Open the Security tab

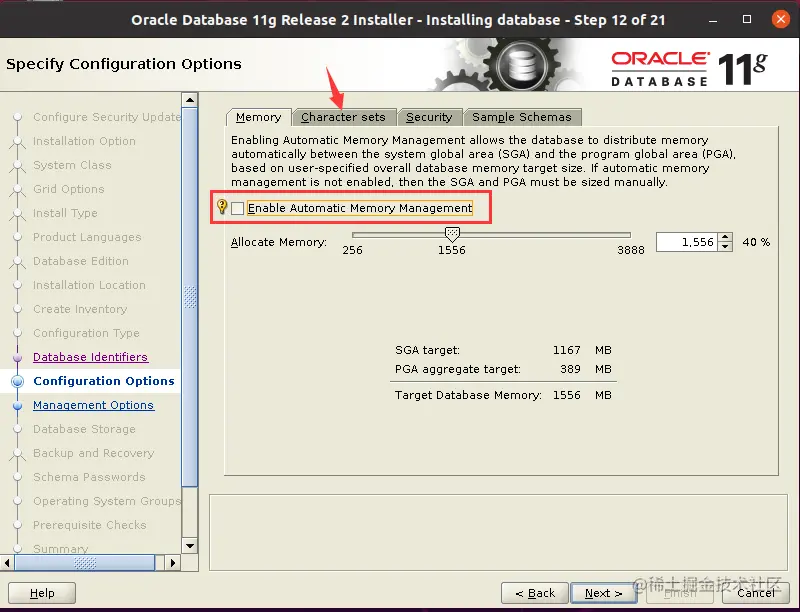click(429, 117)
